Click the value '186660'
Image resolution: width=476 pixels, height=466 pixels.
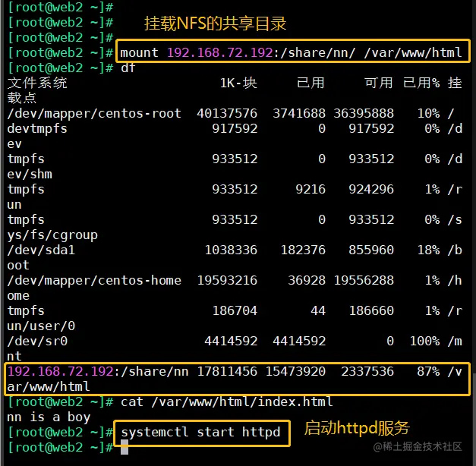coord(371,311)
